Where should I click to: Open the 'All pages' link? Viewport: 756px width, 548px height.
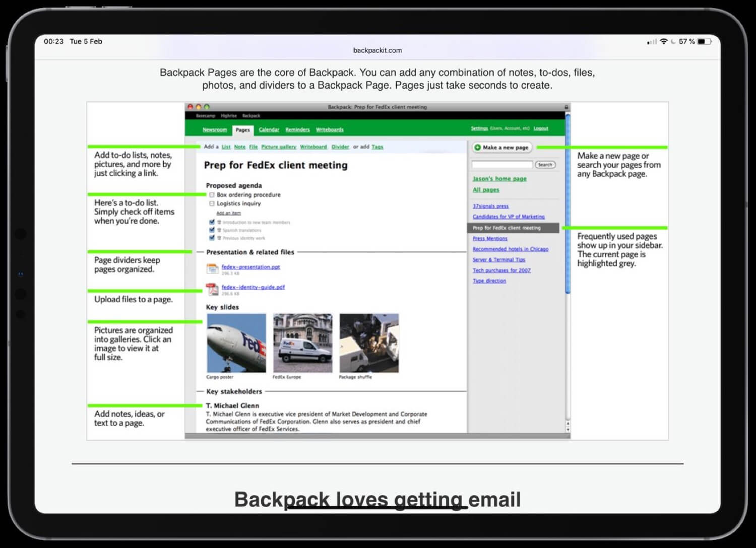tap(486, 190)
